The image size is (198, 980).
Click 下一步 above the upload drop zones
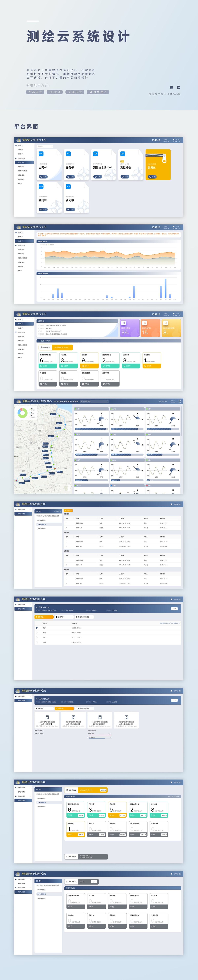click(174, 700)
